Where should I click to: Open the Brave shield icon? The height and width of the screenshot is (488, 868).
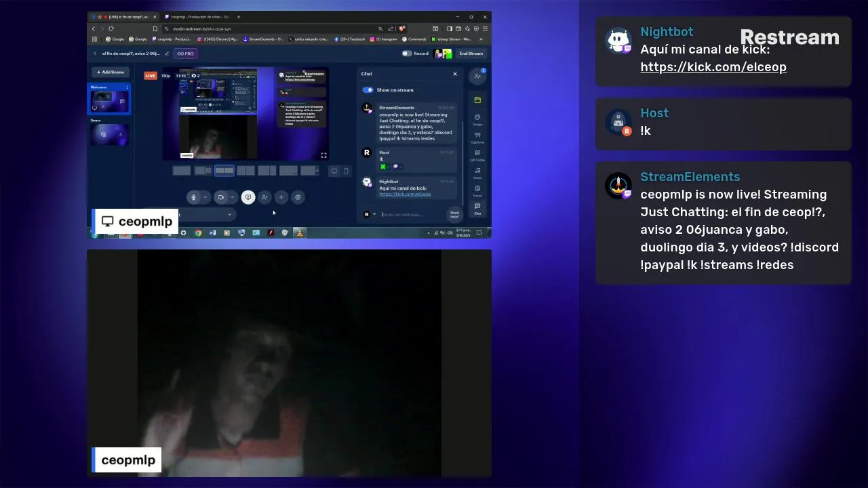click(401, 29)
